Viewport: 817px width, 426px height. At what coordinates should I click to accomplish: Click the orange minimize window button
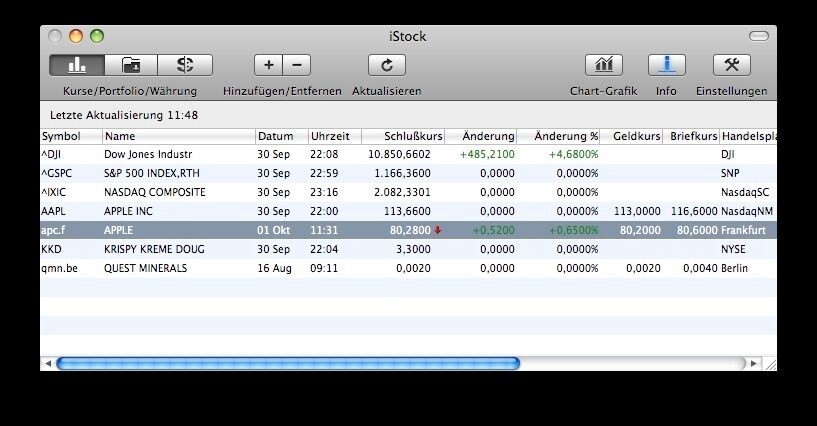pos(76,36)
